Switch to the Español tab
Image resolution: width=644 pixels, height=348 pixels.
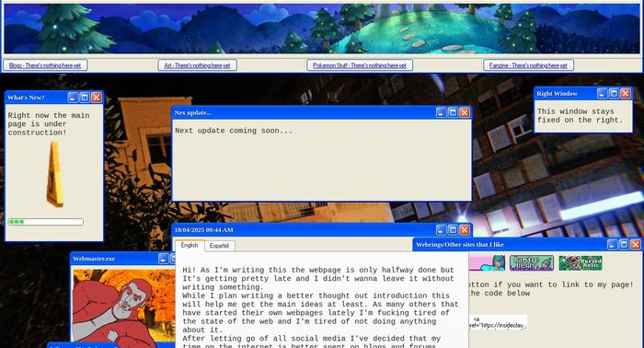click(x=219, y=246)
